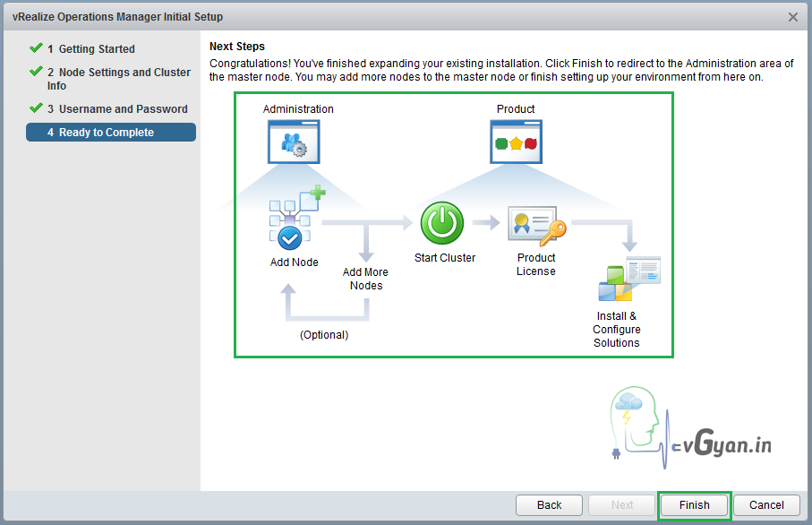Image resolution: width=812 pixels, height=525 pixels.
Task: Click the Administration window icon
Action: 294,142
